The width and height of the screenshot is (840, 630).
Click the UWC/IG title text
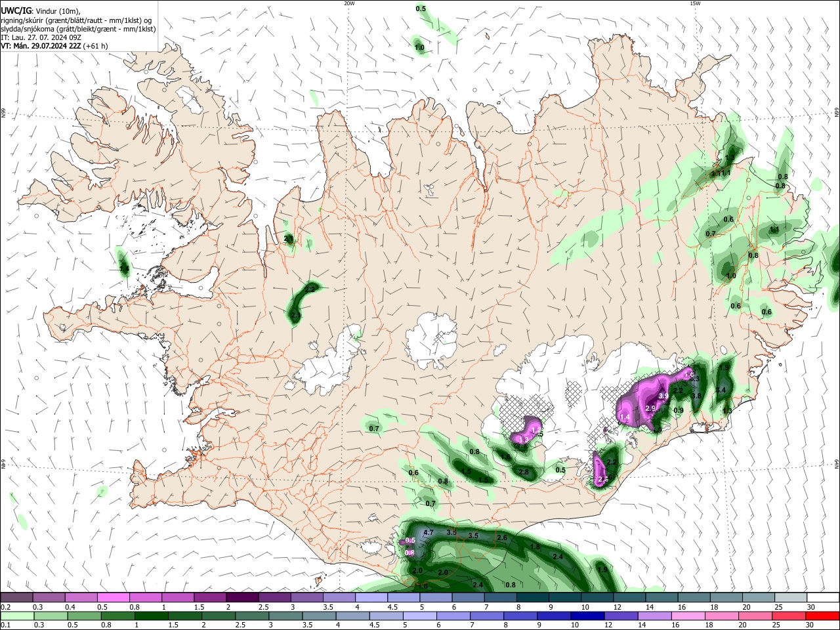[16, 10]
